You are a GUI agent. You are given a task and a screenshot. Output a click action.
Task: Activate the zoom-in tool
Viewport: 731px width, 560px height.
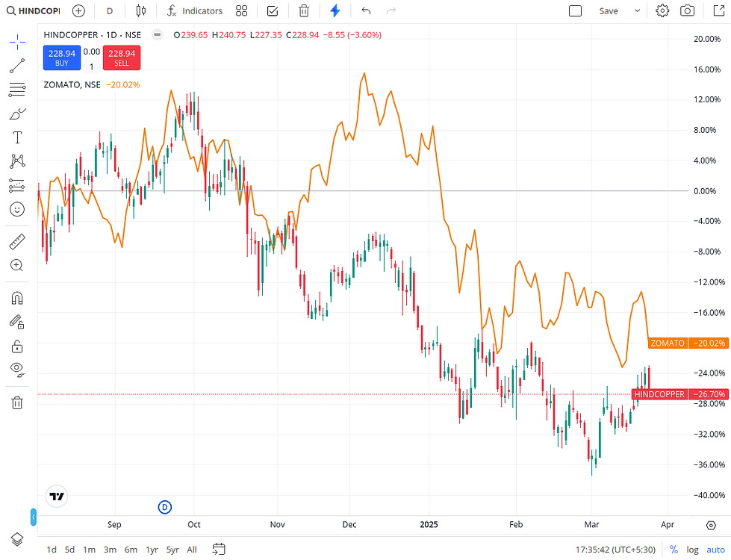(x=16, y=265)
